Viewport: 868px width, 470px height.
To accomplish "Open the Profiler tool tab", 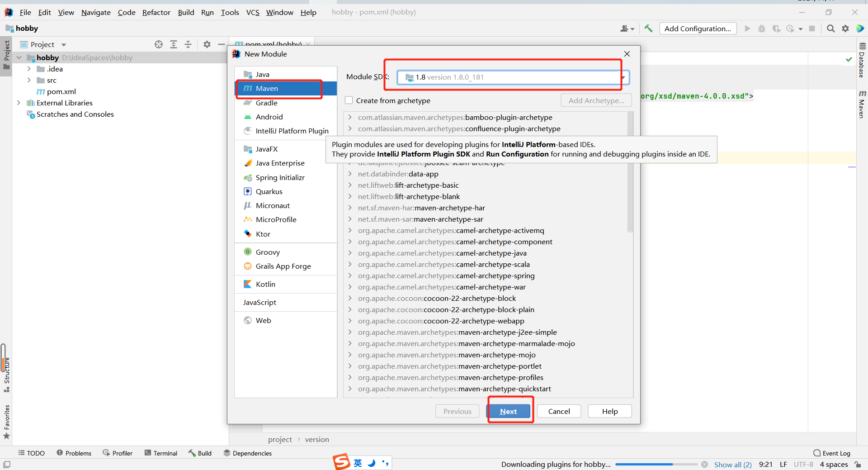I will (118, 453).
